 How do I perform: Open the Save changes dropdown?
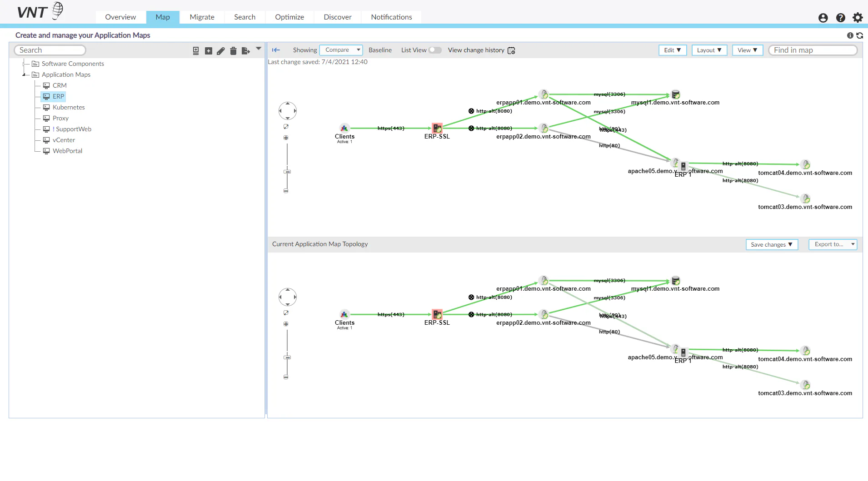[772, 244]
